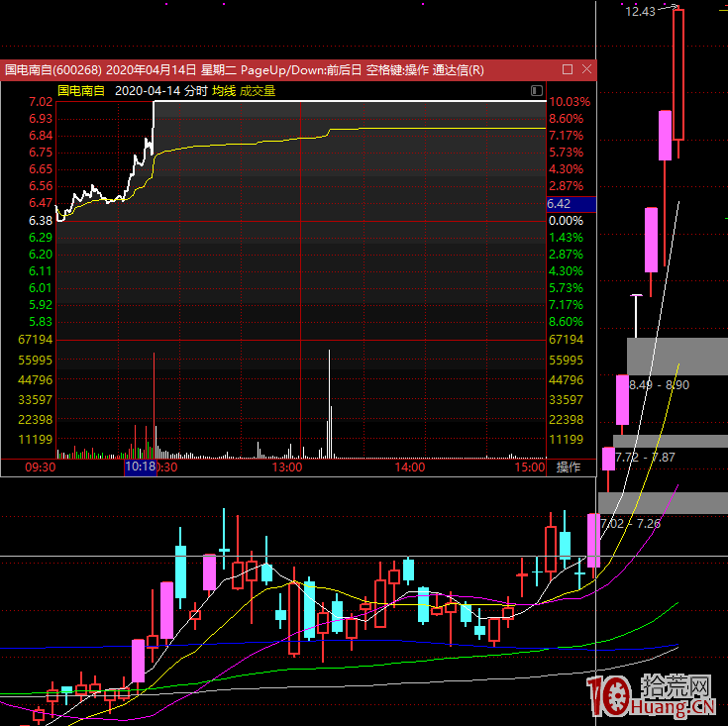Image resolution: width=728 pixels, height=726 pixels.
Task: Click the 15:00 time axis label
Action: (x=530, y=467)
